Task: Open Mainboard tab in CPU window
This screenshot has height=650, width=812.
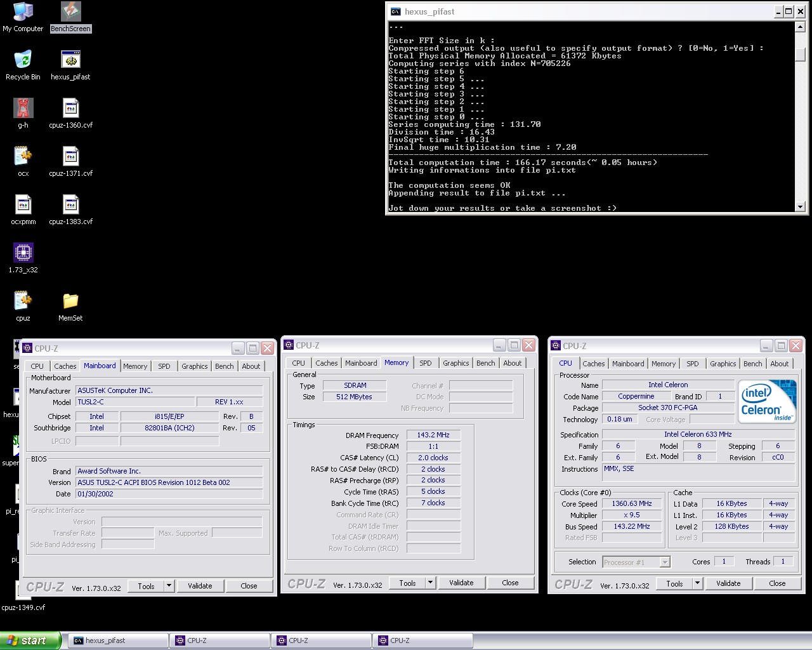Action: (628, 364)
